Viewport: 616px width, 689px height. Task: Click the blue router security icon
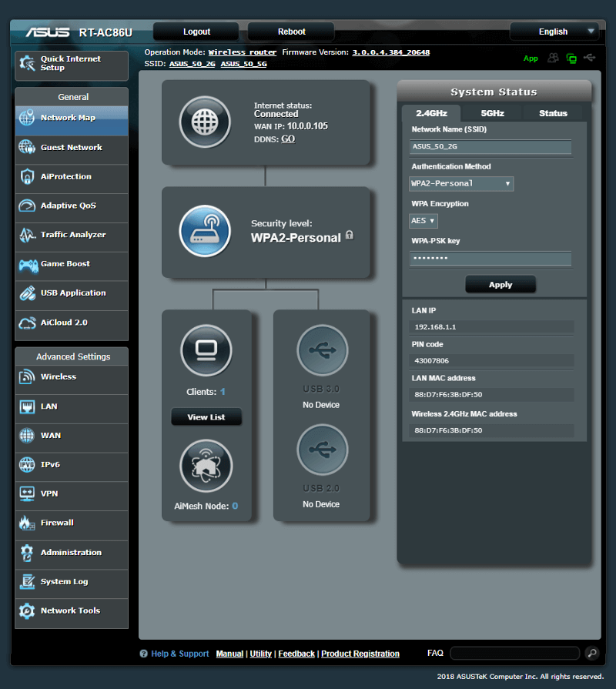coord(205,231)
